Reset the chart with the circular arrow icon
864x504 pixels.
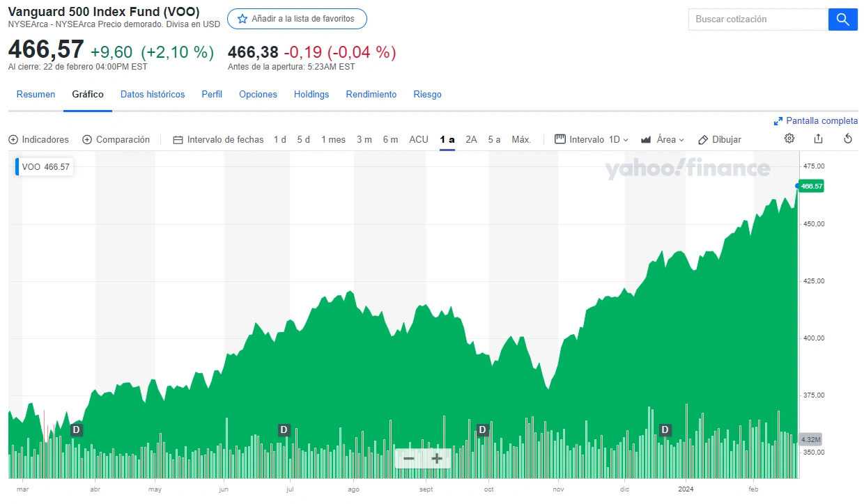pos(847,139)
